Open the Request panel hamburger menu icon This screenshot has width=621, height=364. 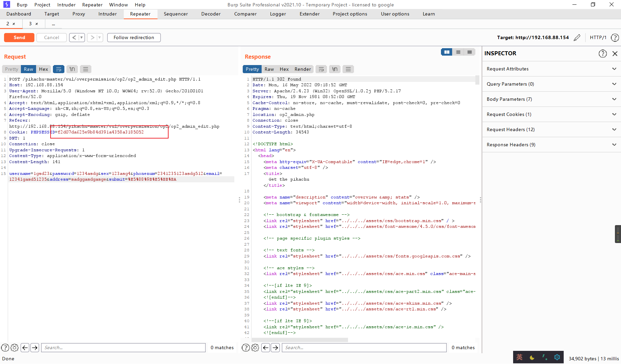tap(86, 69)
